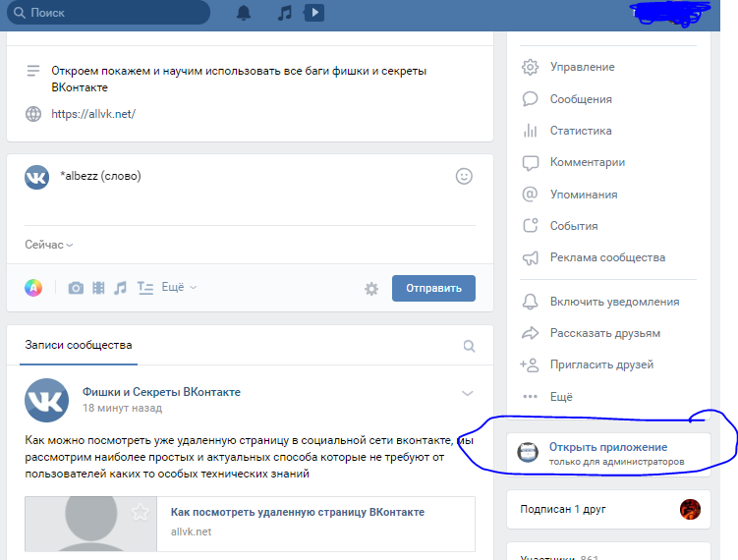Viewport: 738px width, 560px height.
Task: Click Пригласить друзей
Action: [602, 364]
